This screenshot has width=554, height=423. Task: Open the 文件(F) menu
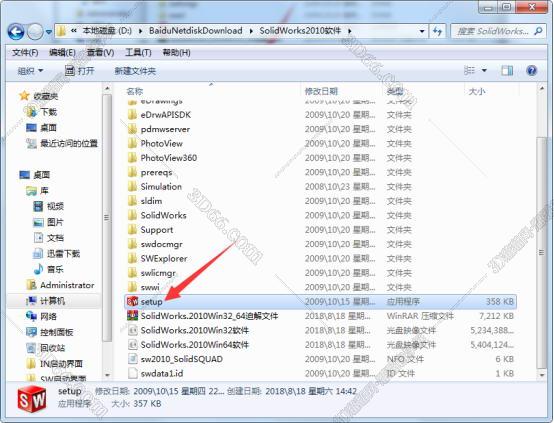pos(25,53)
